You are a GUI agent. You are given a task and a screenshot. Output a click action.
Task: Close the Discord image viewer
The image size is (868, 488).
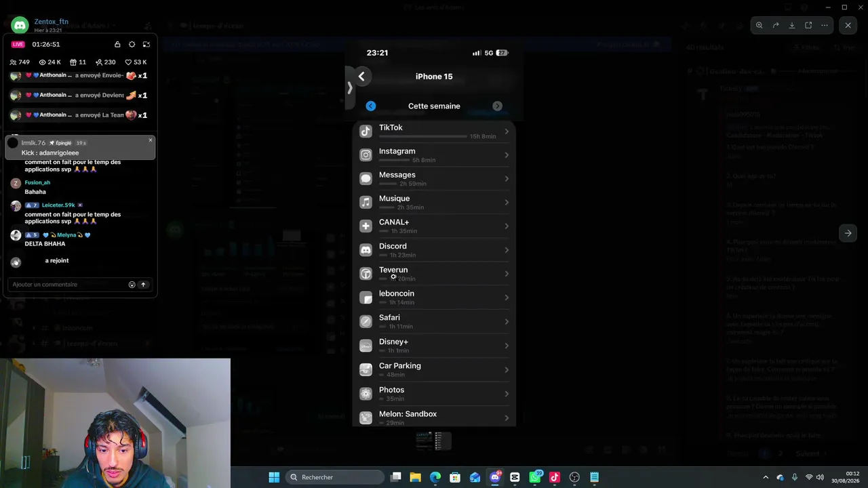[848, 25]
